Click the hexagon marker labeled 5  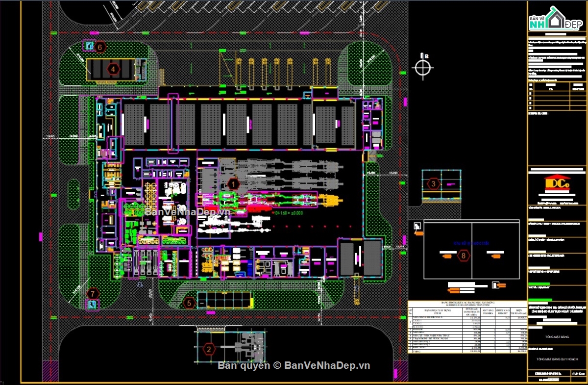click(190, 303)
